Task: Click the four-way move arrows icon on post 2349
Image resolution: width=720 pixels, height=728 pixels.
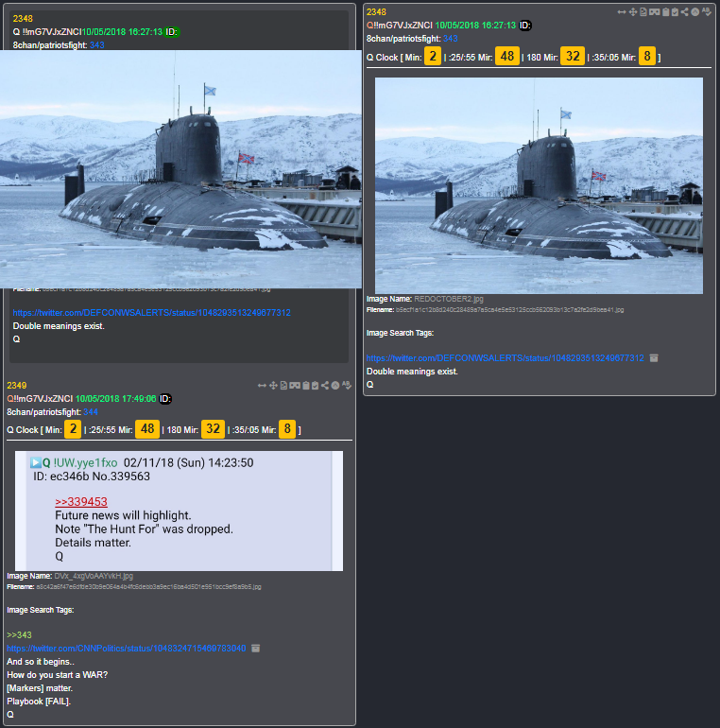Action: (273, 386)
